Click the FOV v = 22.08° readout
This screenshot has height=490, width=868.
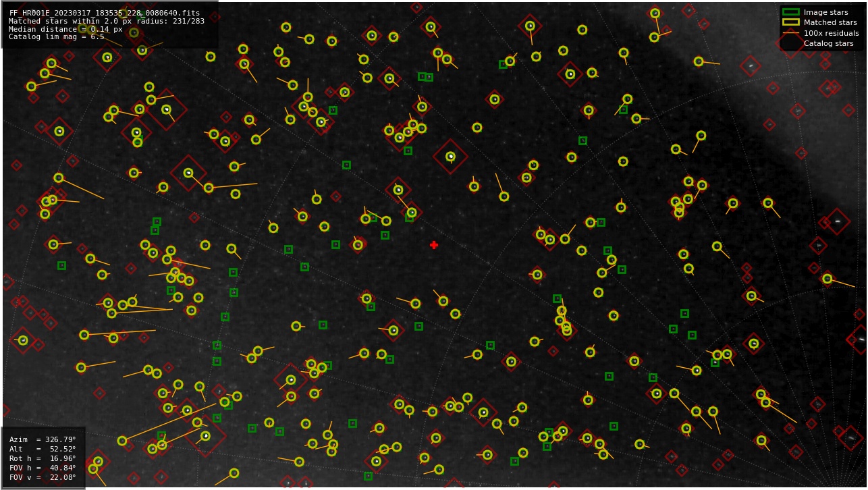click(43, 477)
